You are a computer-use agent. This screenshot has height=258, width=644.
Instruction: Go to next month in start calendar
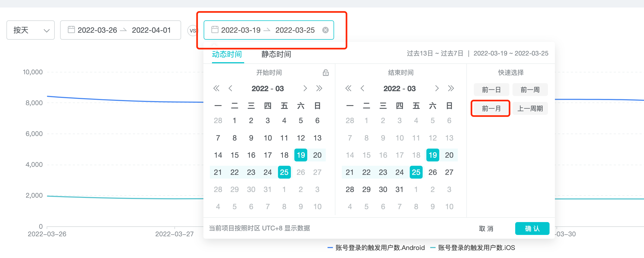305,89
